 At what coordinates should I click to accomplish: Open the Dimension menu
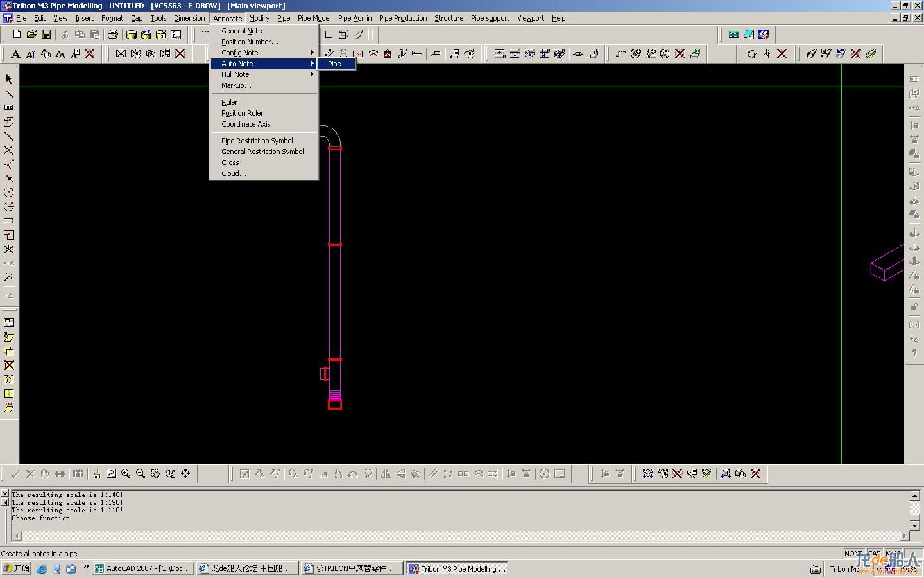click(x=189, y=18)
